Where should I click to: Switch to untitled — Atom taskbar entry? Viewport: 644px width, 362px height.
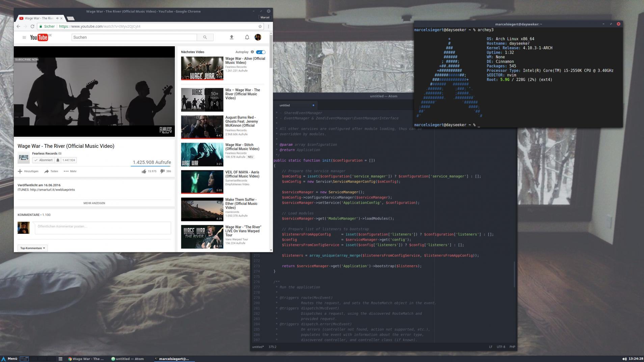click(x=128, y=359)
